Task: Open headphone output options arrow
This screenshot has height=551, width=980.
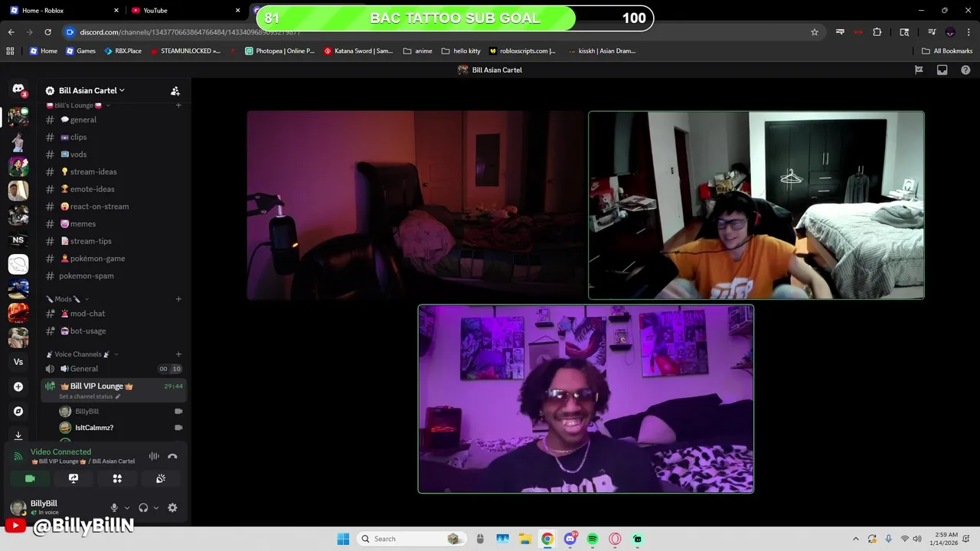Action: tap(156, 507)
